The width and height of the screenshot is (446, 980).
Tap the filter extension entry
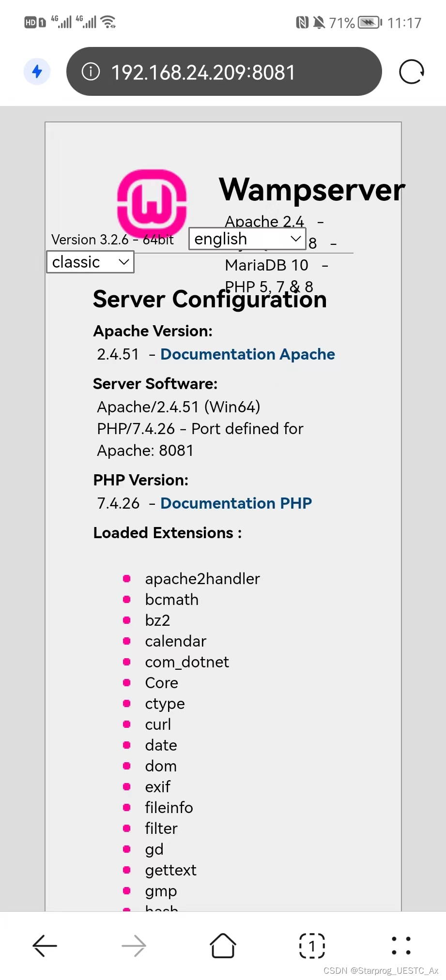click(x=161, y=829)
